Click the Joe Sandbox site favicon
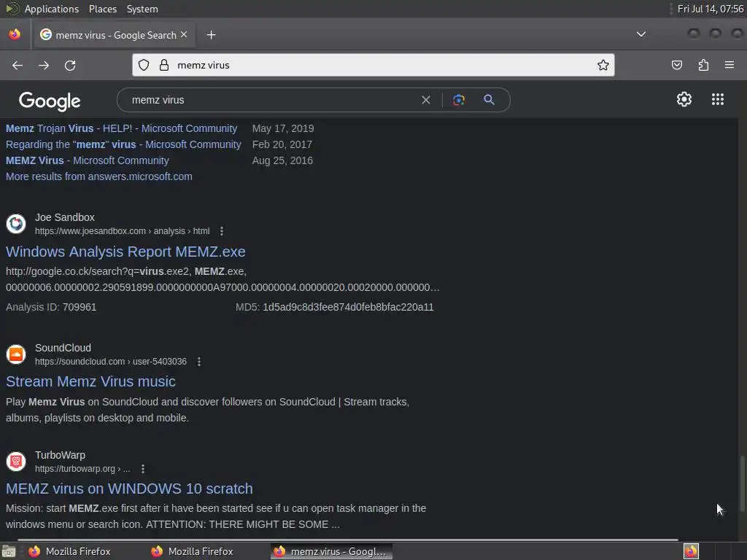Screen dimensions: 747x560 [x=16, y=223]
